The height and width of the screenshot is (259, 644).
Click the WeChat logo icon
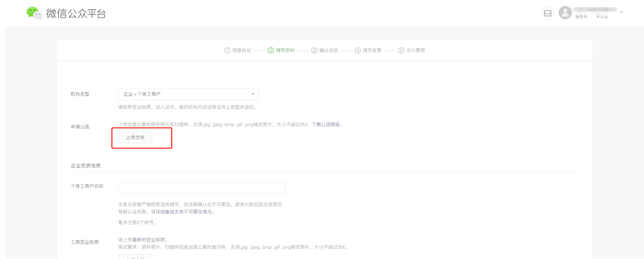[34, 13]
